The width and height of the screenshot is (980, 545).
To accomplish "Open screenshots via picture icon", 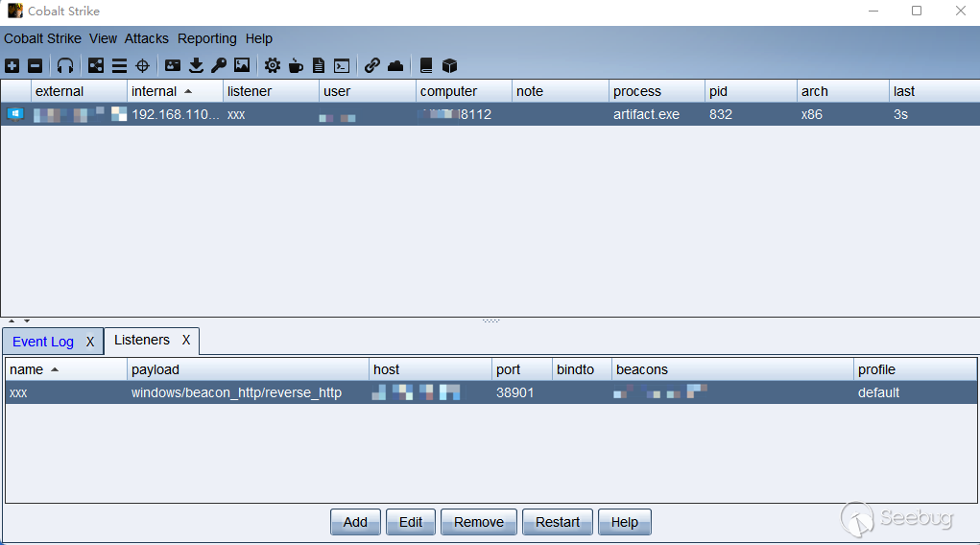I will [242, 66].
